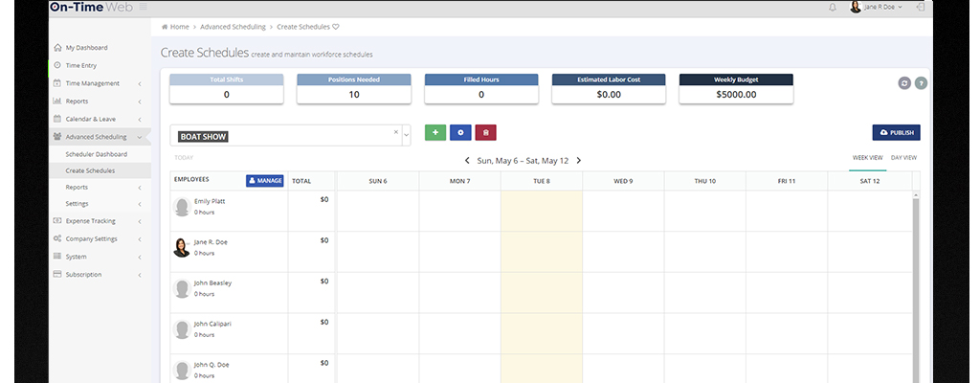980x383 pixels.
Task: Clear the BOAT SHOW selection with the x
Action: click(x=395, y=131)
